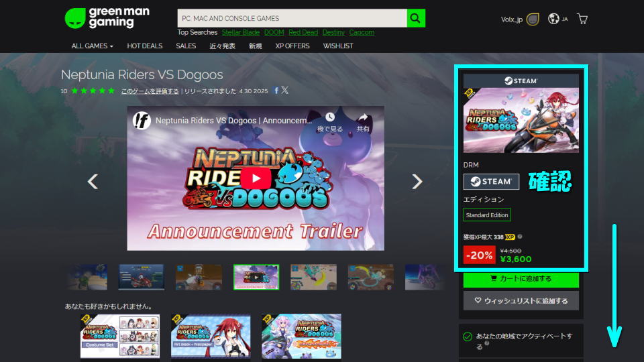The width and height of the screenshot is (644, 362).
Task: Click the Volx_jp account name
Action: click(x=511, y=19)
